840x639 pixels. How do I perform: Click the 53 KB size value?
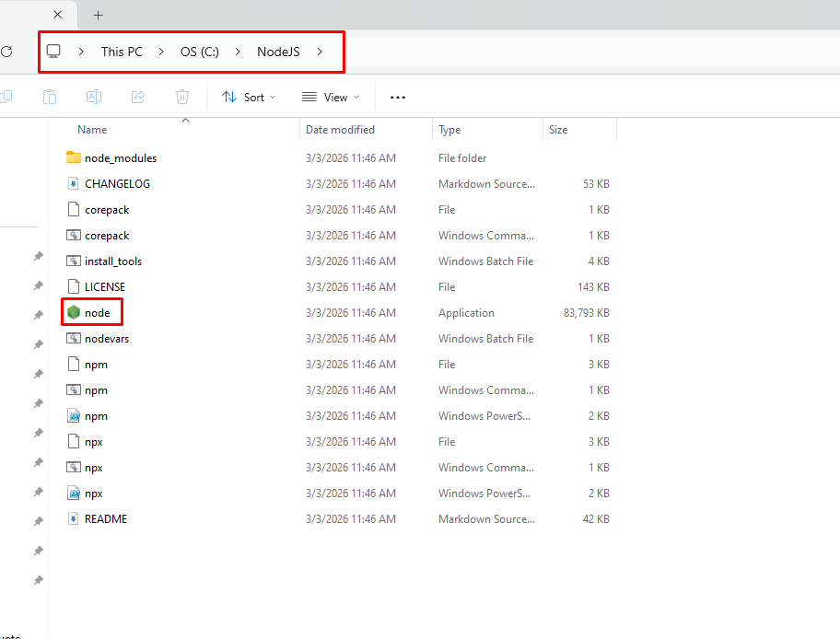[x=596, y=184]
